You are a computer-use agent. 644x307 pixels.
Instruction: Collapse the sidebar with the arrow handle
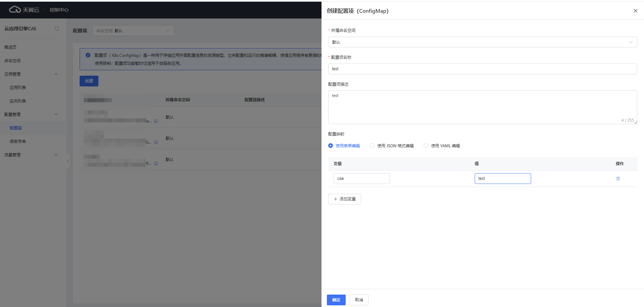[x=68, y=161]
